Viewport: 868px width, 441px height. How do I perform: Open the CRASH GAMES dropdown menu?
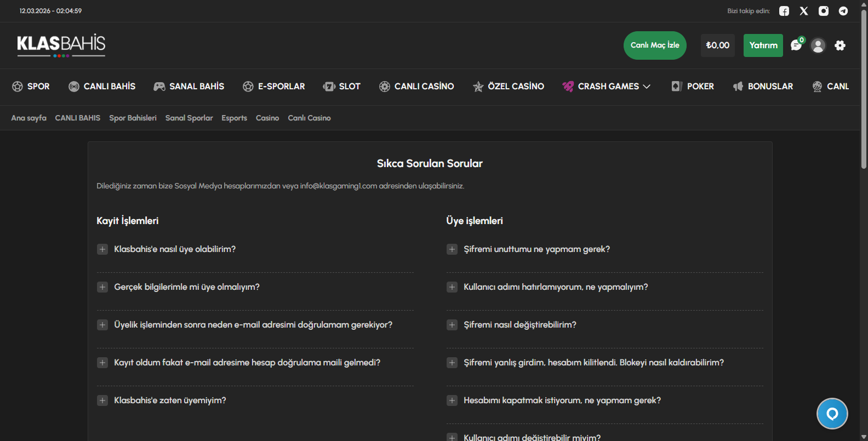(x=607, y=87)
